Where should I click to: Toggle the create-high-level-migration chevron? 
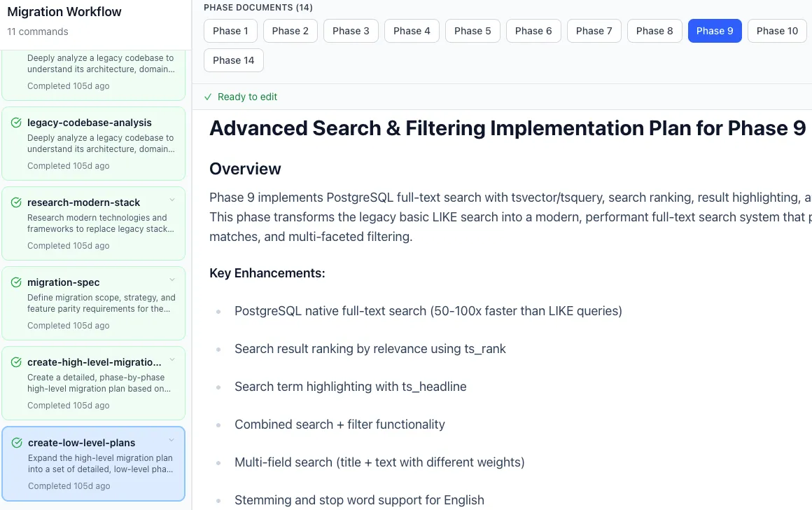point(172,360)
